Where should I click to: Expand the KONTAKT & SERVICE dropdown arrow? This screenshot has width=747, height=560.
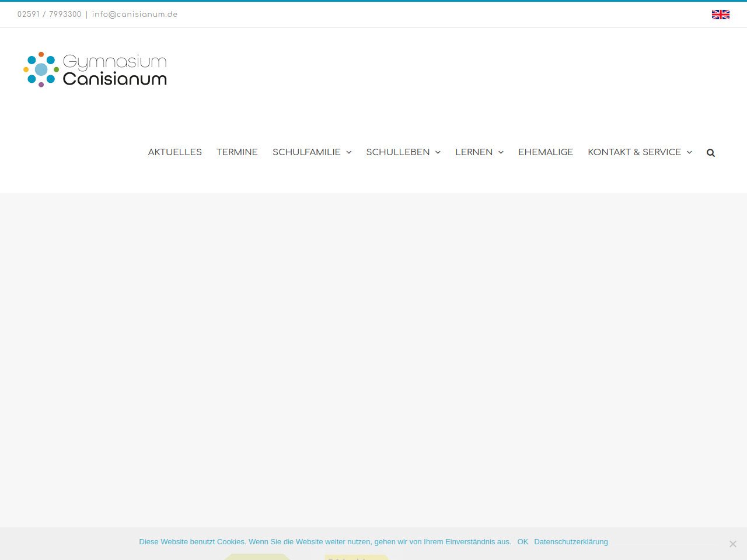(x=689, y=152)
